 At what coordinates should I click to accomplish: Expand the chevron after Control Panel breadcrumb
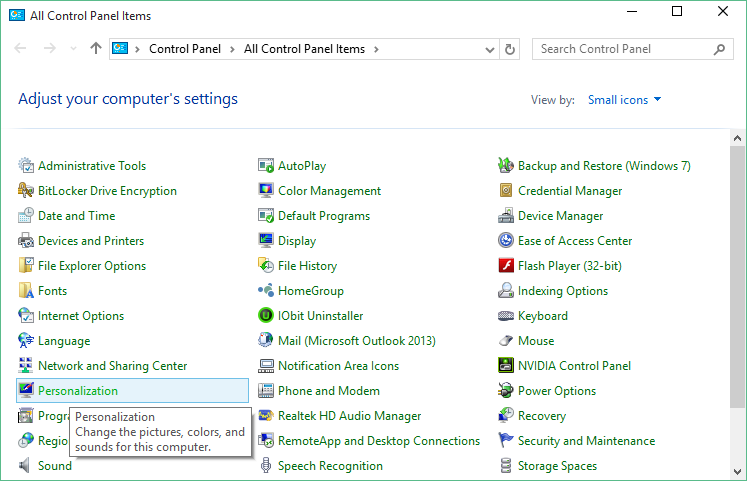(231, 49)
